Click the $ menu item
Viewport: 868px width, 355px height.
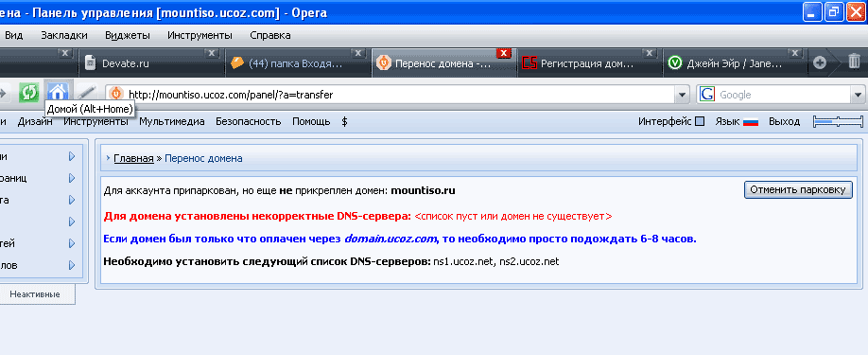tap(345, 122)
